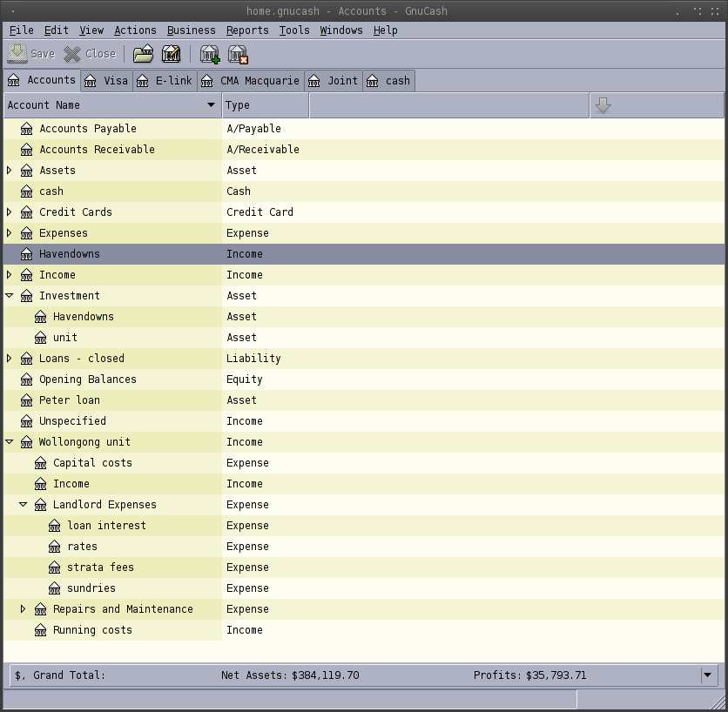Image resolution: width=728 pixels, height=712 pixels.
Task: Open the Tools menu
Action: click(x=294, y=30)
